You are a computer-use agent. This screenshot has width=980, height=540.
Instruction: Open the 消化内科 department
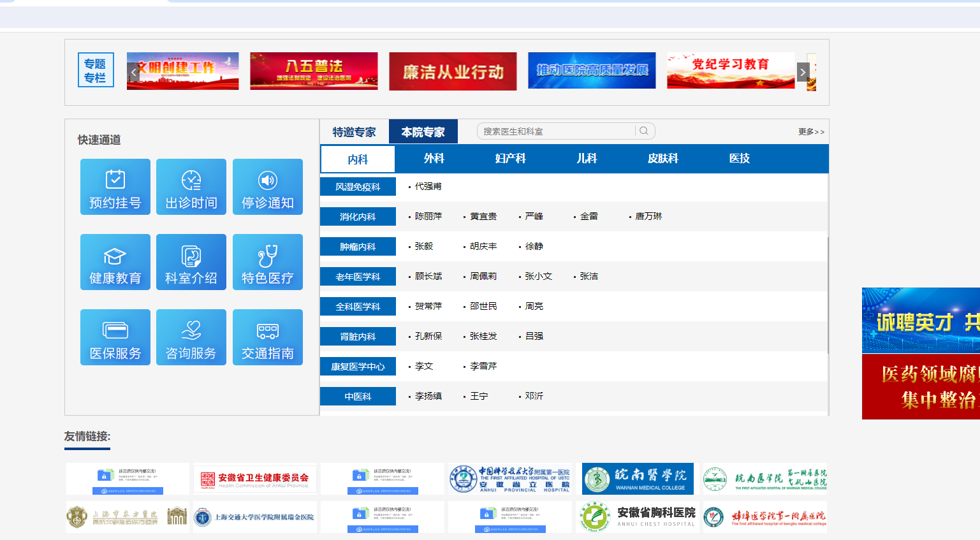pyautogui.click(x=358, y=217)
